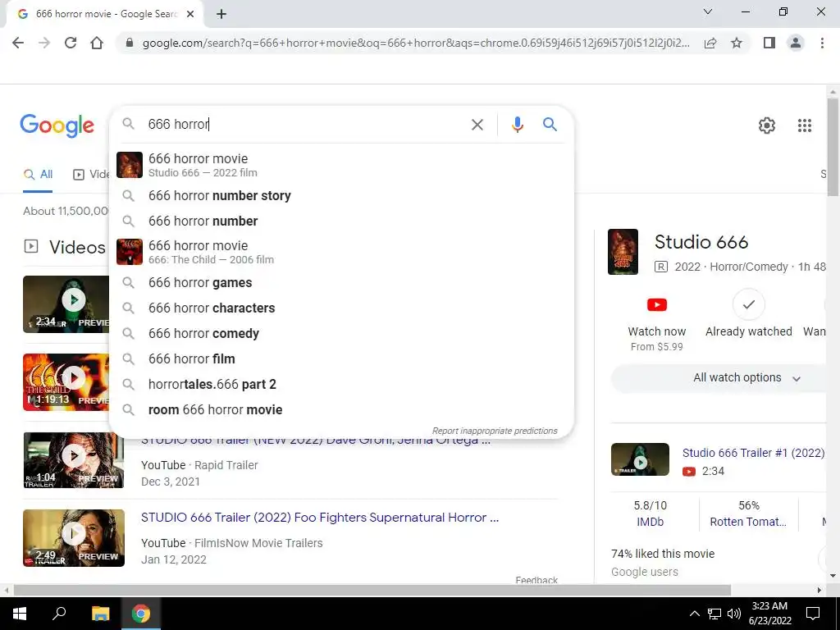
Task: Open the volume tray icon
Action: click(734, 614)
